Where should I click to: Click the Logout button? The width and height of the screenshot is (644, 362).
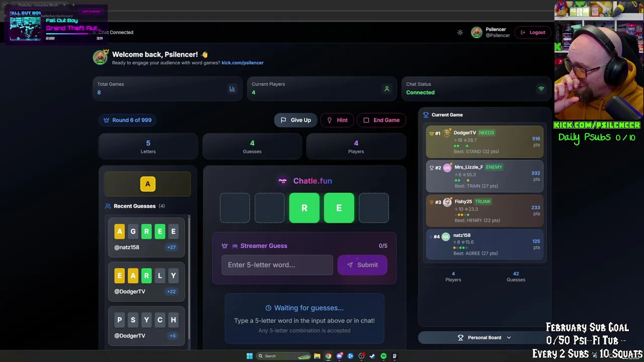tap(533, 33)
